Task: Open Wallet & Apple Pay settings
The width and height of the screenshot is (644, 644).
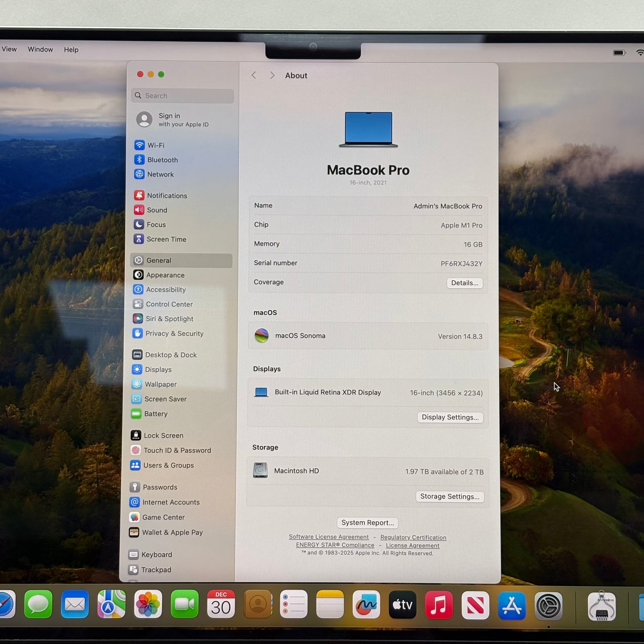Action: coord(172,532)
